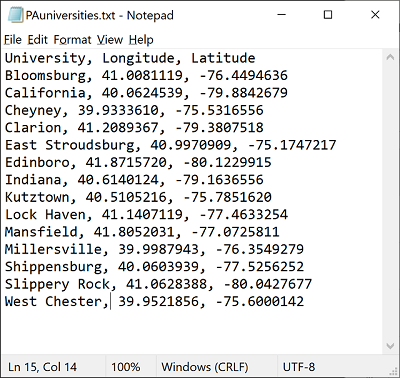Click the 100% zoom status entry
400x378 pixels.
click(x=125, y=367)
